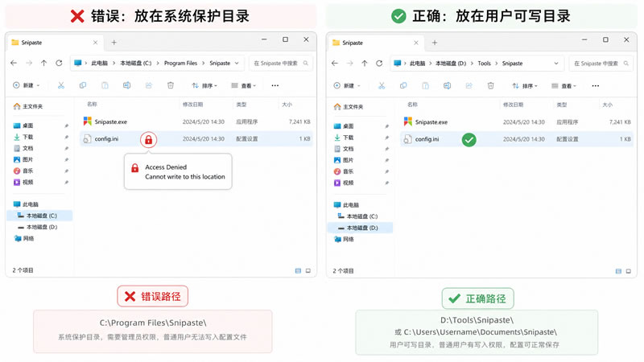Screen dimensions: 644x362
Task: Select Snipaste.exe in right D:\Tools window
Action: [x=517, y=122]
